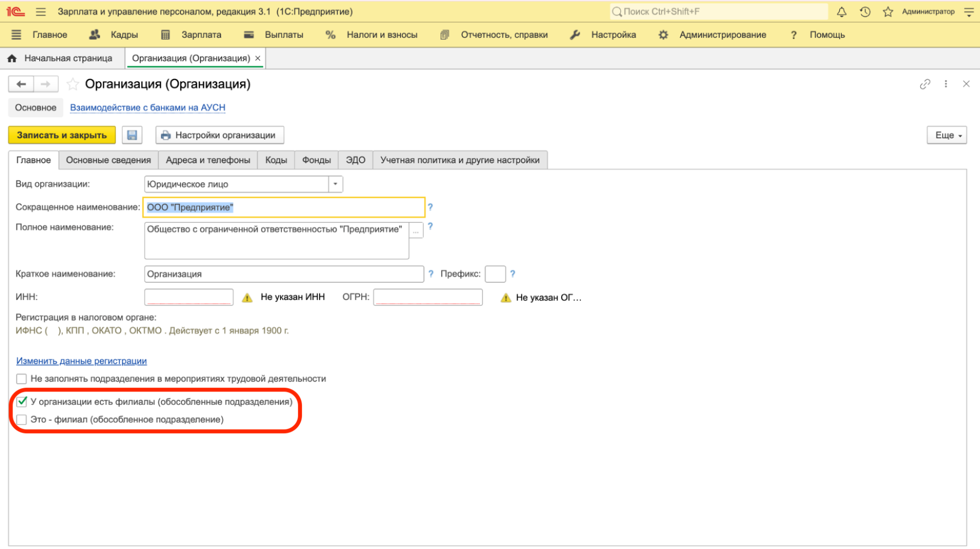The image size is (980, 549).
Task: Click into the ИНН input field
Action: coord(189,297)
